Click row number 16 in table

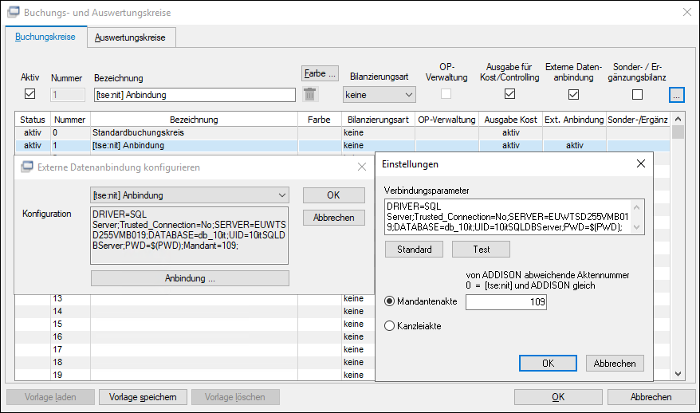[58, 337]
